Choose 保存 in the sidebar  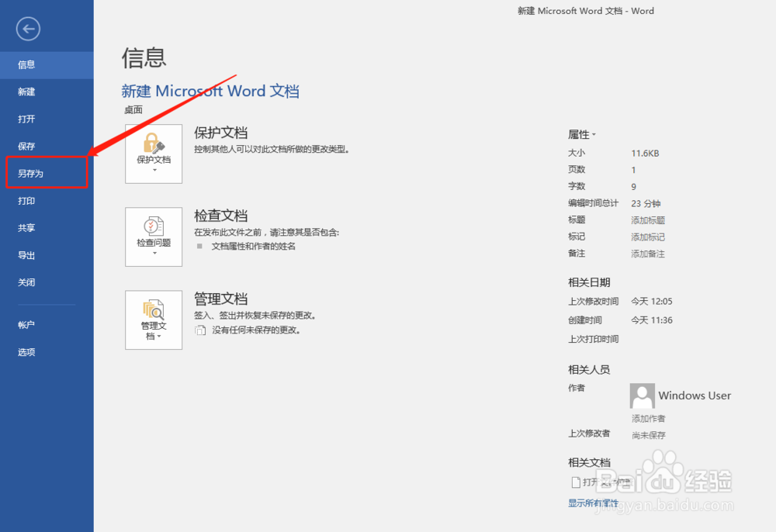tap(47, 147)
